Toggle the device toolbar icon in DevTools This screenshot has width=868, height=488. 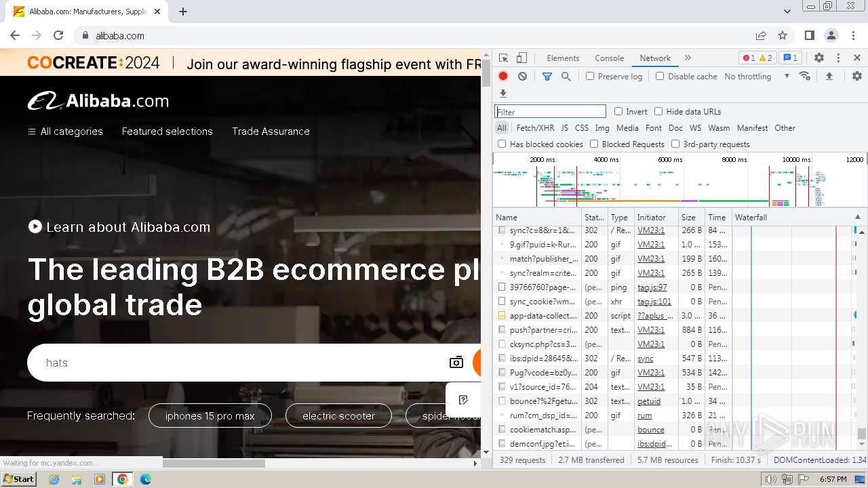(521, 58)
